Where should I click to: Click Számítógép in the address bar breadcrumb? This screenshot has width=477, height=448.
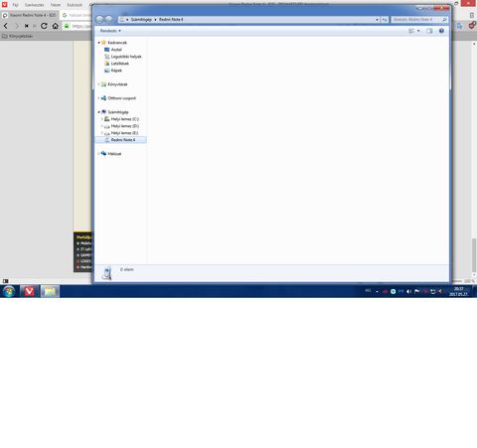[141, 20]
